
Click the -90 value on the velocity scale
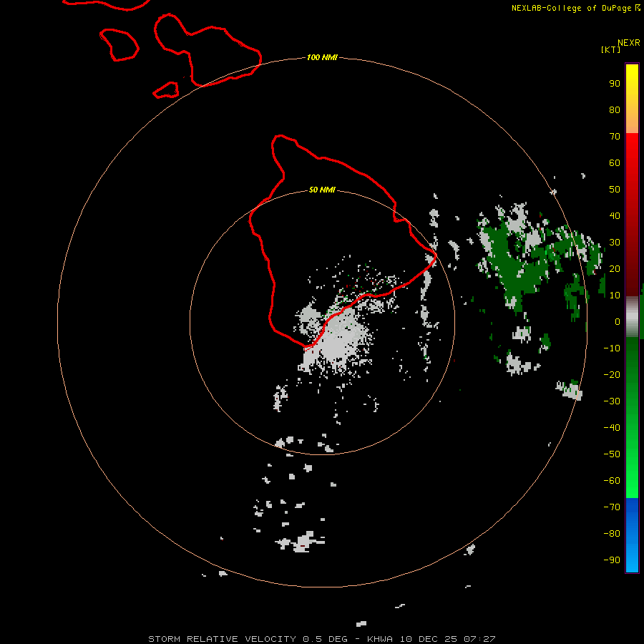click(612, 560)
